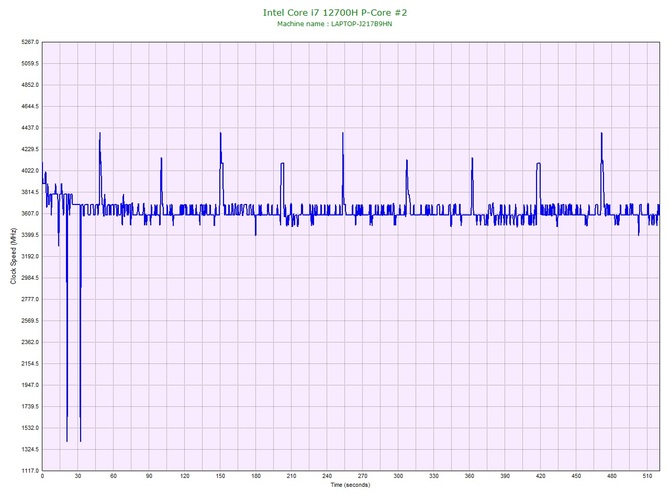Select the 4852.0 y-axis label
The height and width of the screenshot is (502, 670).
pos(30,85)
